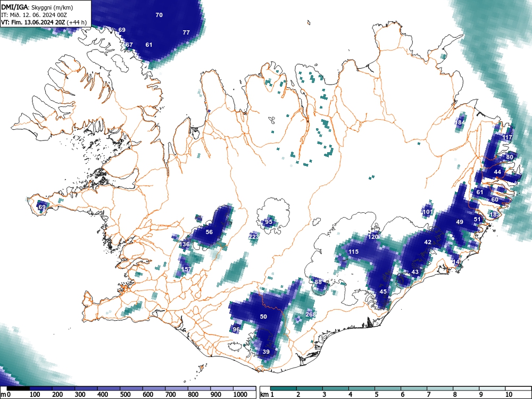Select the value 101 on the map

pyautogui.click(x=428, y=212)
